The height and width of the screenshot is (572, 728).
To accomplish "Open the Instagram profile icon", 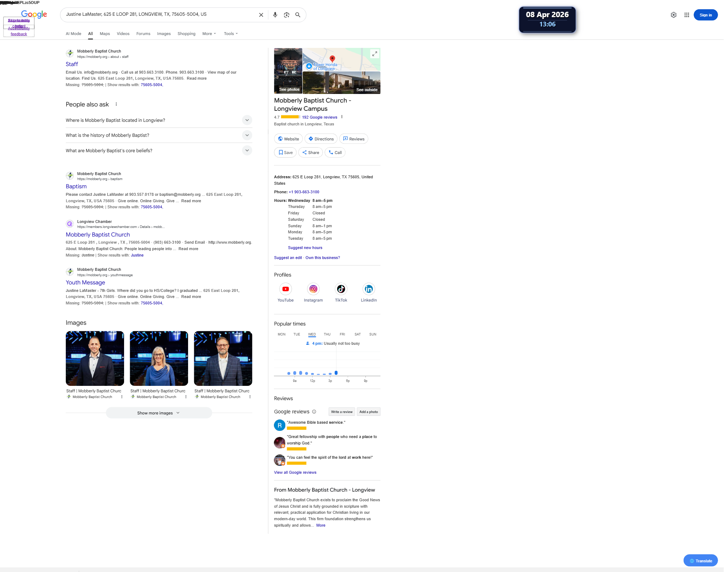I will point(313,289).
